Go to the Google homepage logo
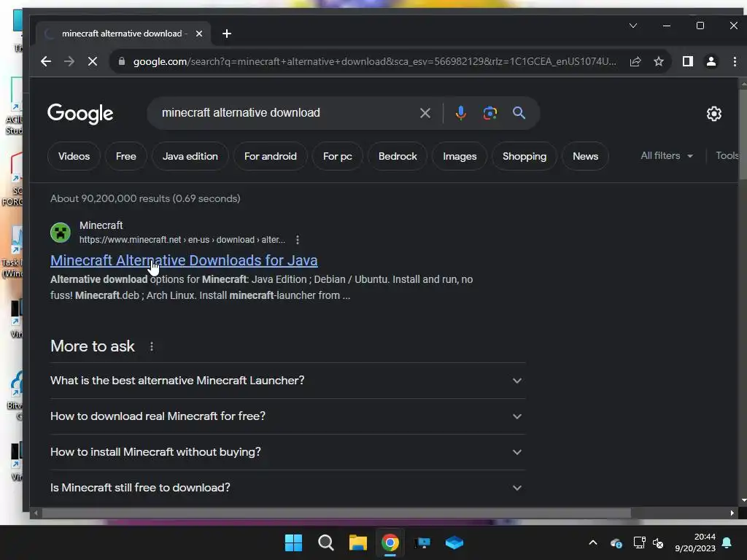The width and height of the screenshot is (747, 560). 80,114
